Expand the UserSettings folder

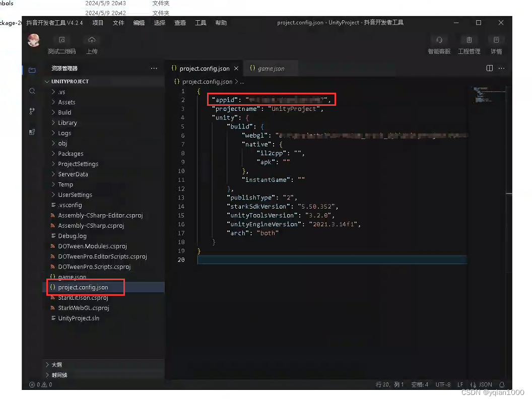point(103,195)
